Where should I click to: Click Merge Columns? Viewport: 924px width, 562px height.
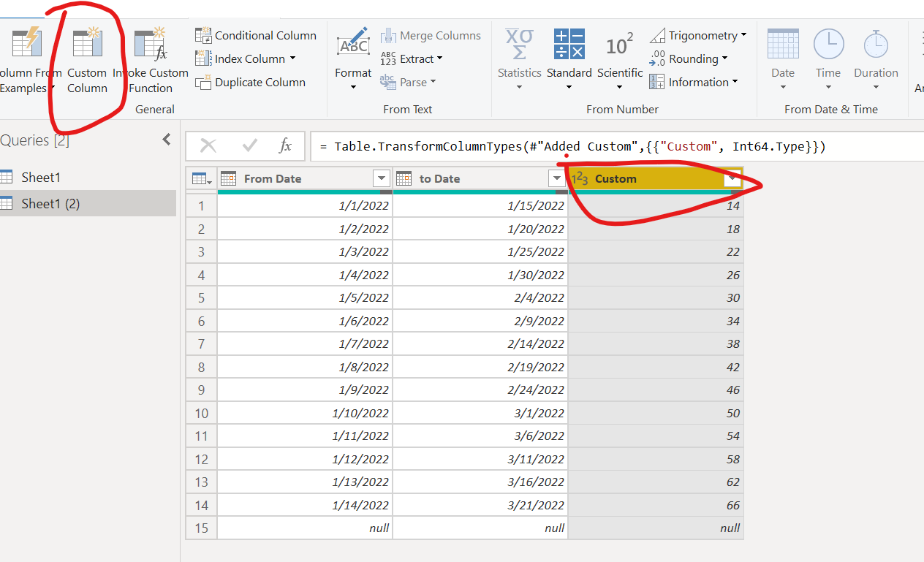(x=430, y=35)
